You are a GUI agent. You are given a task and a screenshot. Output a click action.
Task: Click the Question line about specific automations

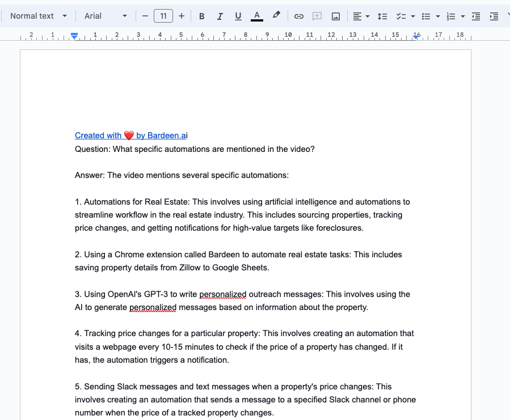(195, 149)
